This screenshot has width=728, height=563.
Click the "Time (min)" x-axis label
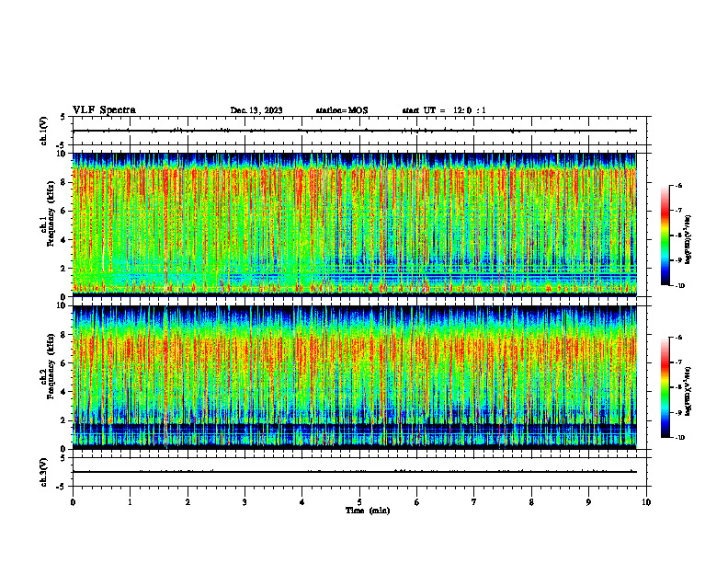368,511
